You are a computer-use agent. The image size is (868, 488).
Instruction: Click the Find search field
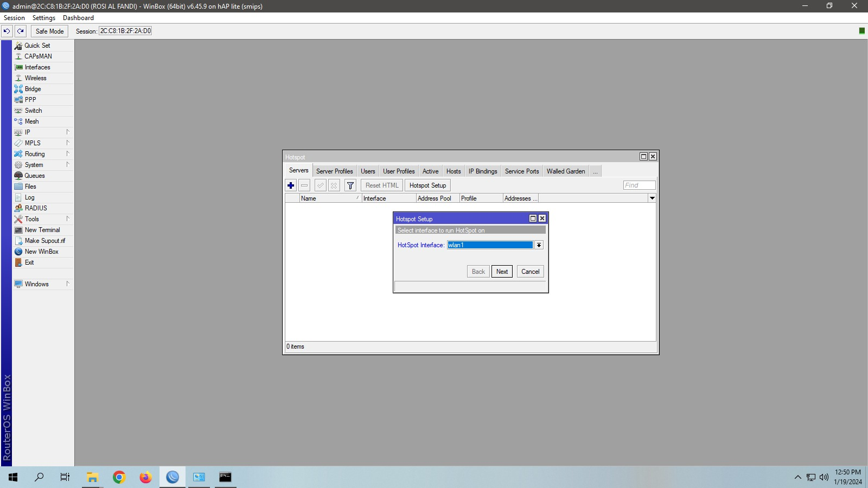639,185
